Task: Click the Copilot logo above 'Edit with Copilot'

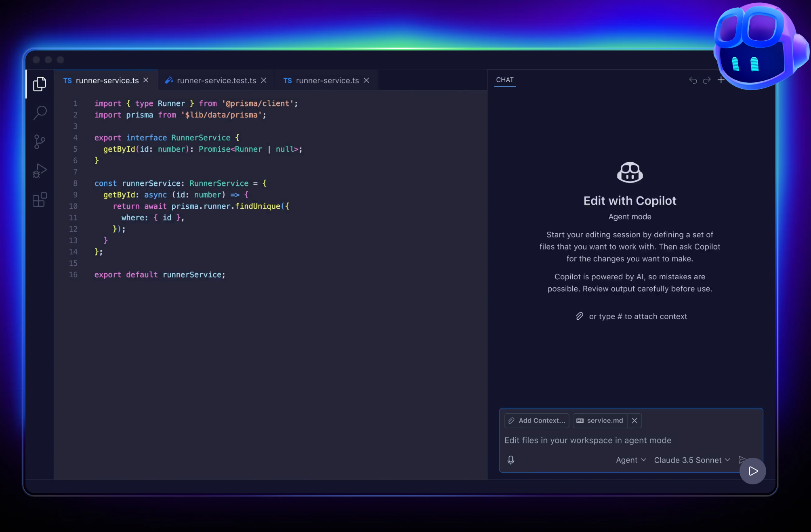Action: pyautogui.click(x=630, y=172)
